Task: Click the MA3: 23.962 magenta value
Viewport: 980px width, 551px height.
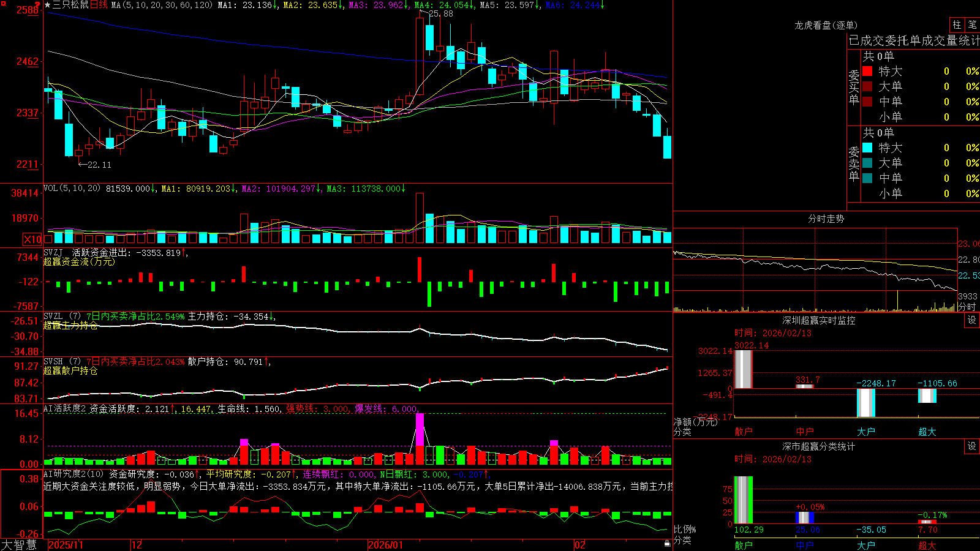Action: [379, 5]
